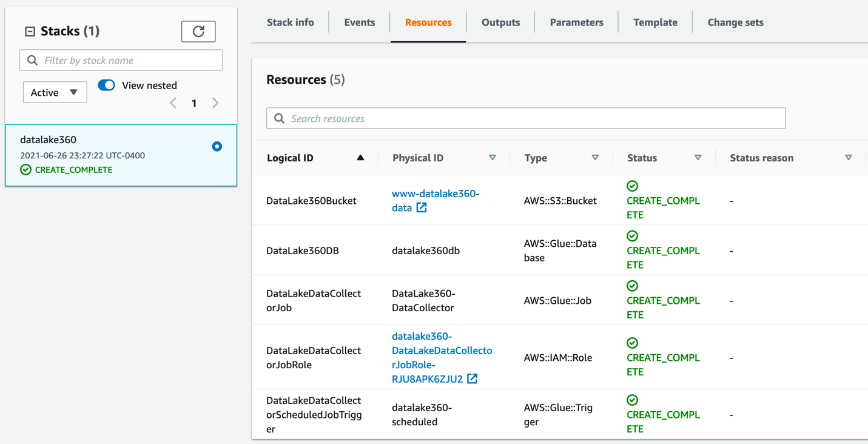Show the Template tab
The height and width of the screenshot is (444, 868).
[x=656, y=22]
